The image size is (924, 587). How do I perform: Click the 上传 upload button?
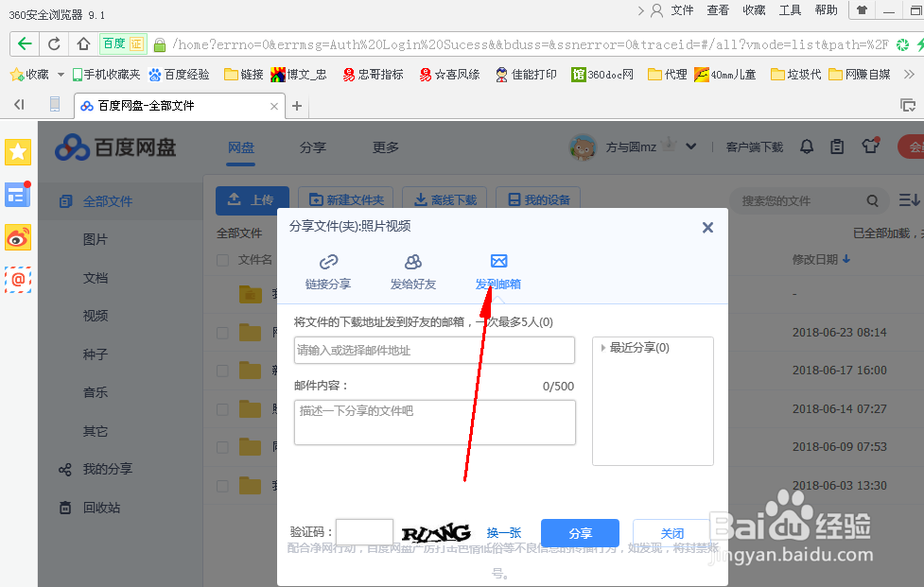253,200
